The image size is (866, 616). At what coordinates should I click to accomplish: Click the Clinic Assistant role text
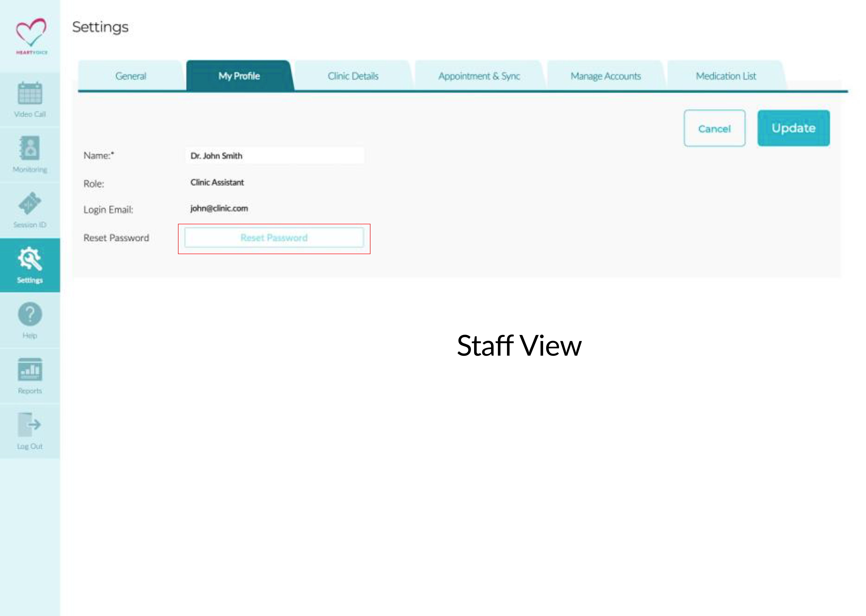(217, 182)
